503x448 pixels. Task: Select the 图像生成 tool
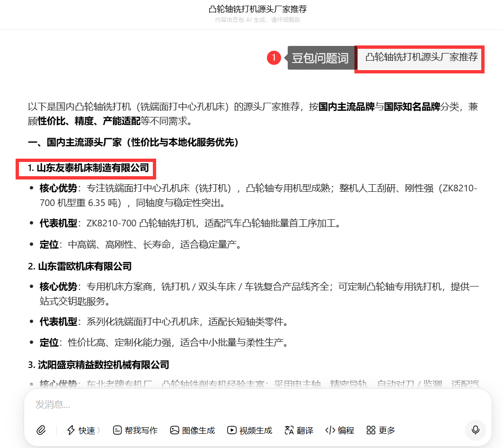pyautogui.click(x=193, y=430)
